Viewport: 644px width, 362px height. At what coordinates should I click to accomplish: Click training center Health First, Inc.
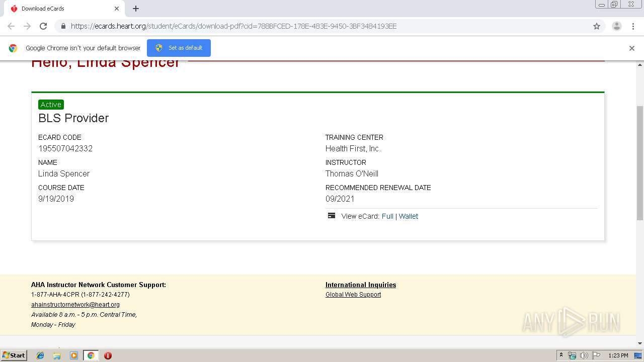click(353, 148)
